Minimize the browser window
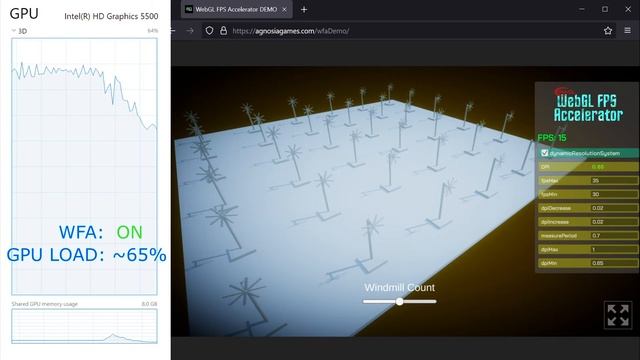The height and width of the screenshot is (360, 640). (x=582, y=9)
